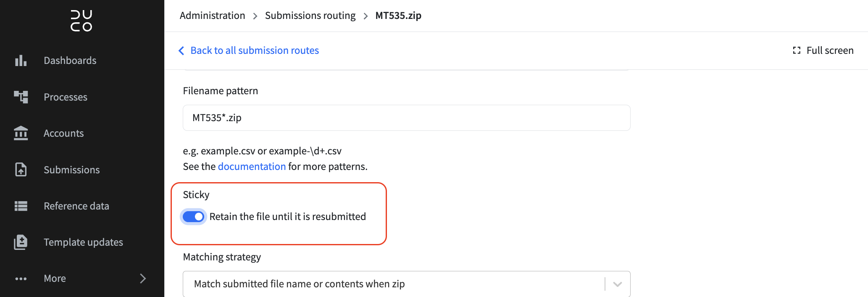Screen dimensions: 868x297
Task: Click the More ellipsis icon
Action: coord(21,278)
